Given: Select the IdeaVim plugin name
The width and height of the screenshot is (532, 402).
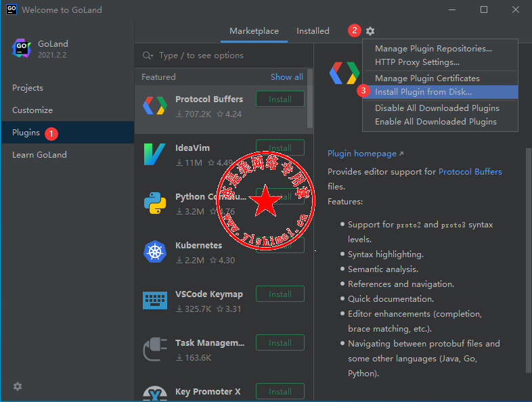Looking at the screenshot, I should [192, 148].
